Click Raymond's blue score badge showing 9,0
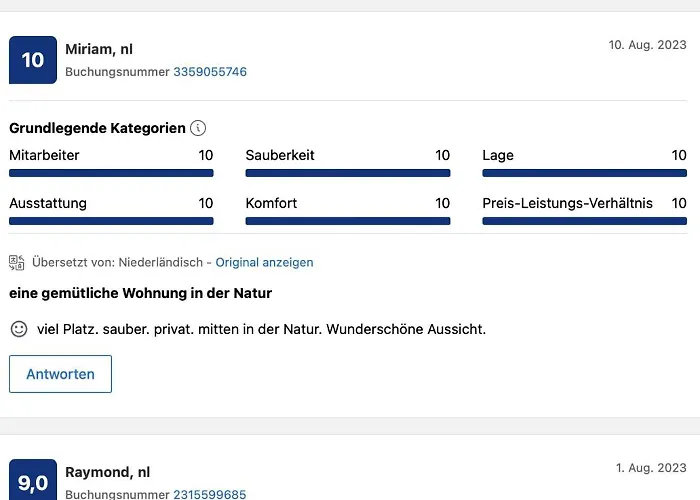Image resolution: width=700 pixels, height=500 pixels. tap(33, 483)
